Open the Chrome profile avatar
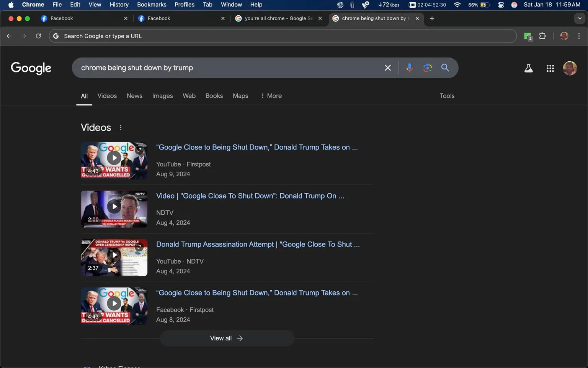This screenshot has width=588, height=368. click(x=564, y=36)
